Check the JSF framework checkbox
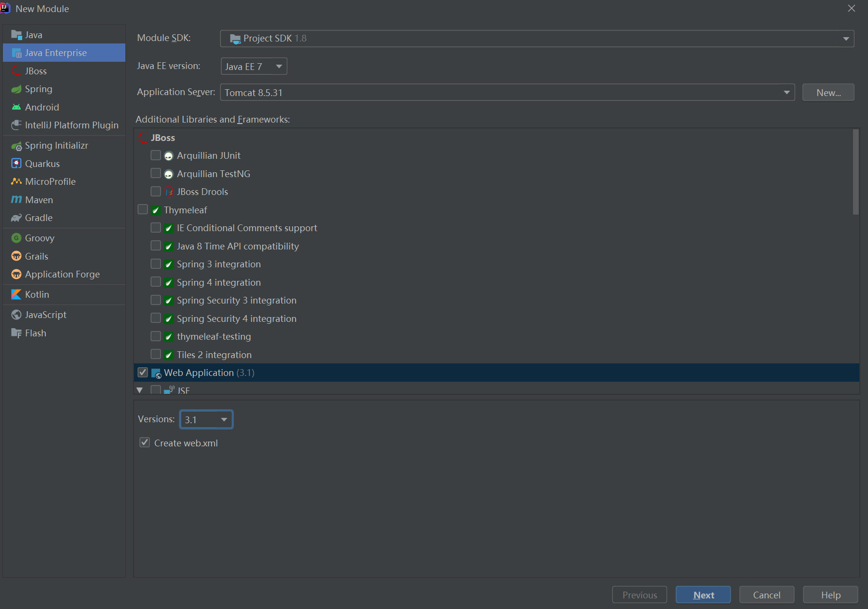This screenshot has height=609, width=868. (156, 389)
